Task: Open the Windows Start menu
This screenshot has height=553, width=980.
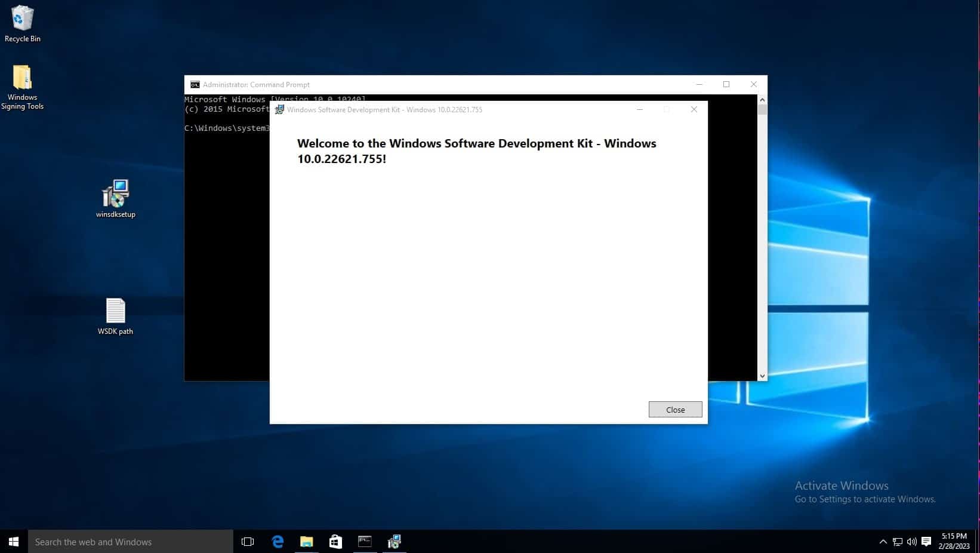Action: [x=14, y=542]
